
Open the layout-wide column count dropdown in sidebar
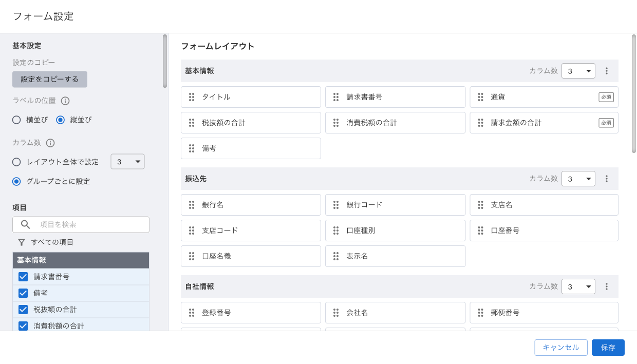click(127, 162)
